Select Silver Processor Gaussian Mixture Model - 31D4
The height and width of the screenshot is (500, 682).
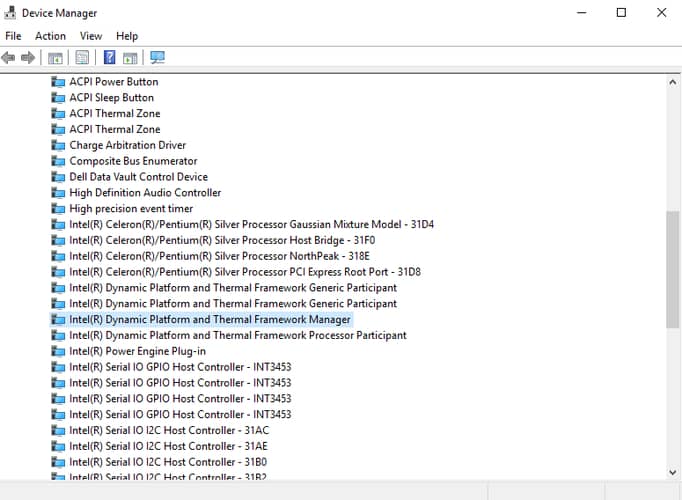(251, 224)
